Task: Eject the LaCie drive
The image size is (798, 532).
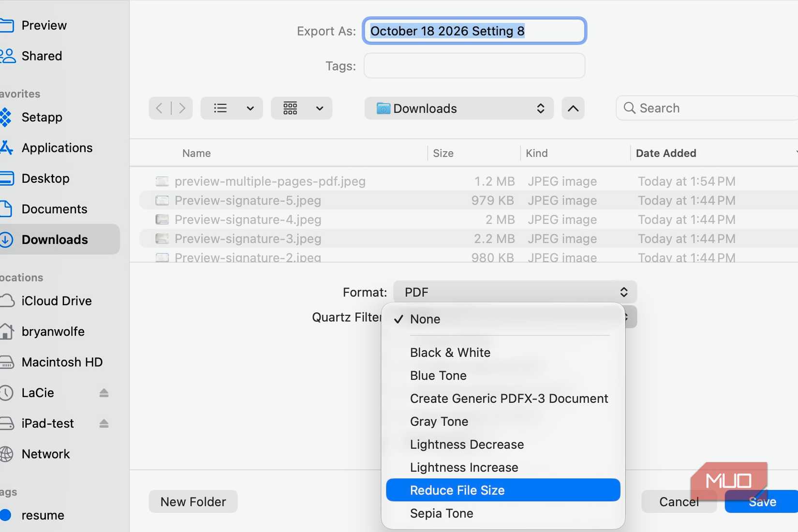Action: [103, 393]
